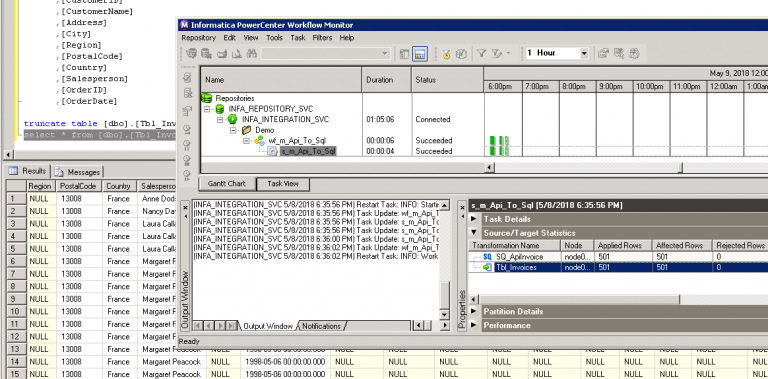768x379 pixels.
Task: Open the Messages tab in SQL window
Action: pyautogui.click(x=78, y=172)
